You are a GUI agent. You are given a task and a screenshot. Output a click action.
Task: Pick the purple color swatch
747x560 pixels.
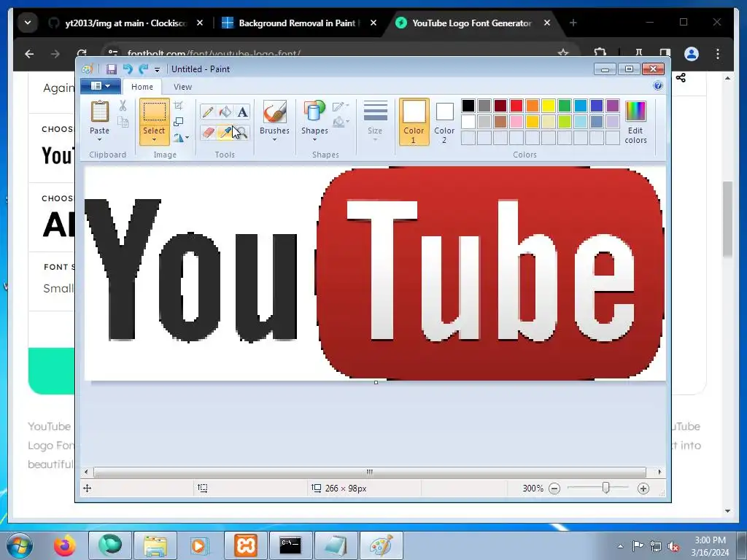613,106
